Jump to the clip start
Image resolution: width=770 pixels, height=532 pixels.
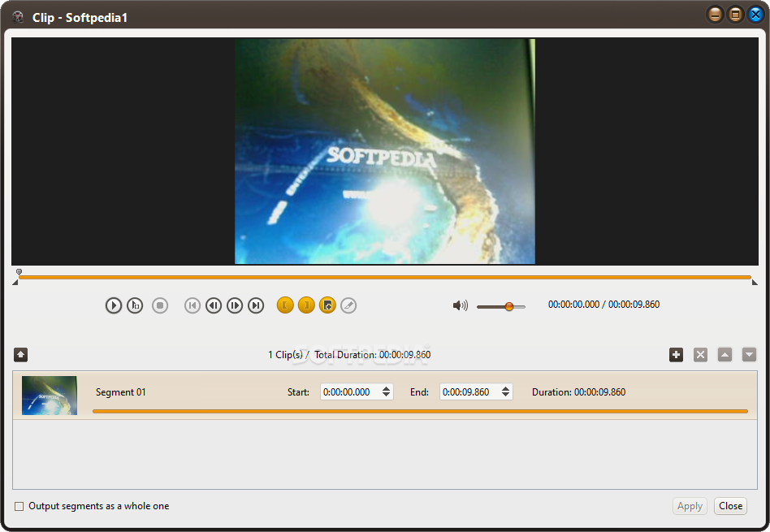[192, 305]
